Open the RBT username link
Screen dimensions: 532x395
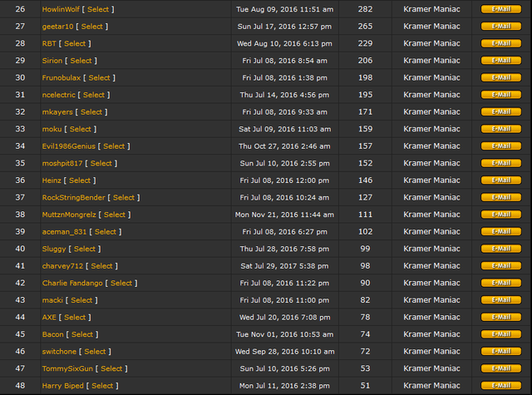coord(49,43)
